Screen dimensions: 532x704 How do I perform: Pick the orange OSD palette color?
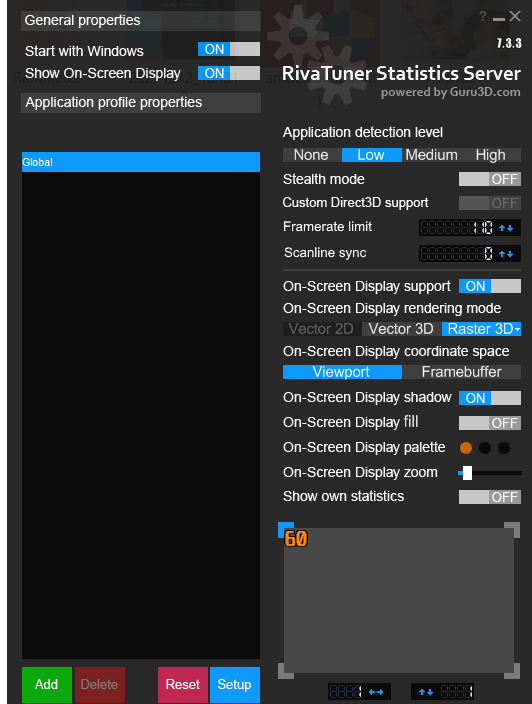tap(466, 448)
